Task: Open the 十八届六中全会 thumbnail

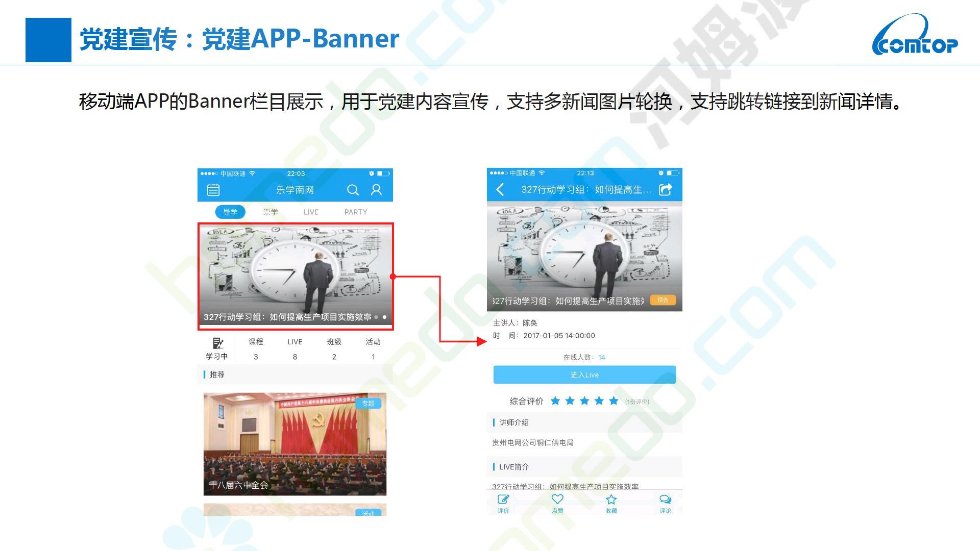Action: [x=295, y=443]
